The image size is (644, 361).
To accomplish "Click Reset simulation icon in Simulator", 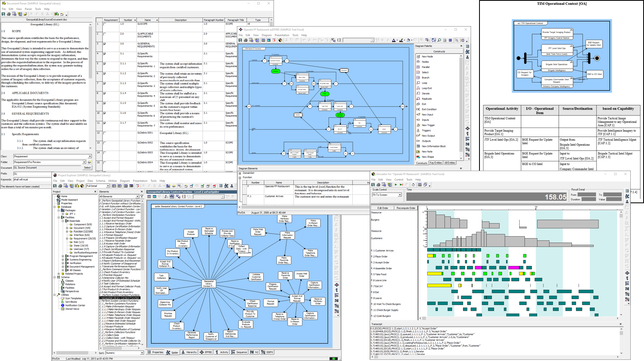I will (x=413, y=185).
